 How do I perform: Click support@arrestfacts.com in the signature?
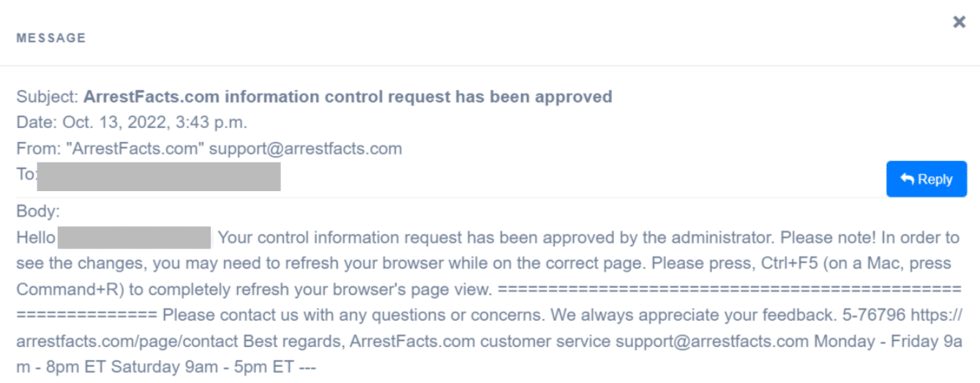click(711, 341)
